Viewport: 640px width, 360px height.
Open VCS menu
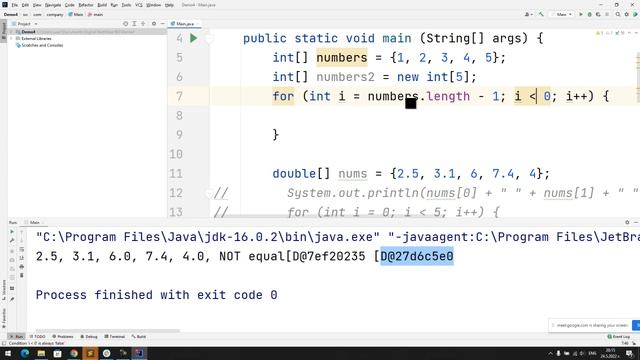coord(139,5)
